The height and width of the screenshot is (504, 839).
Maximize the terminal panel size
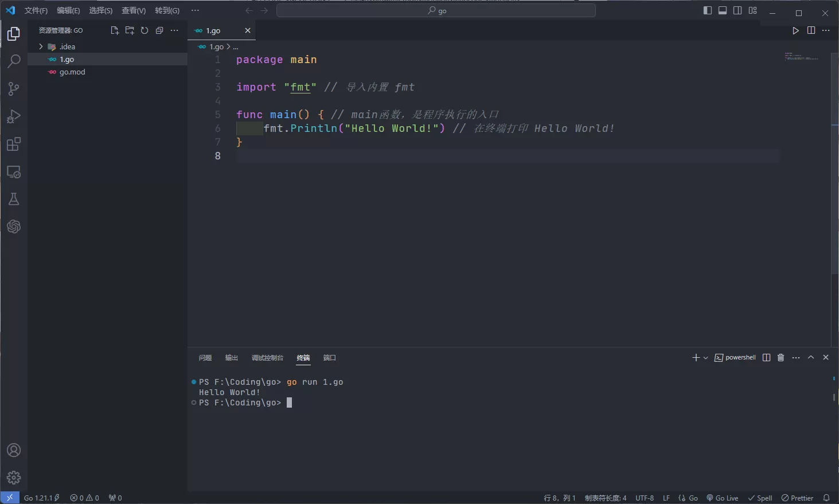[811, 357]
